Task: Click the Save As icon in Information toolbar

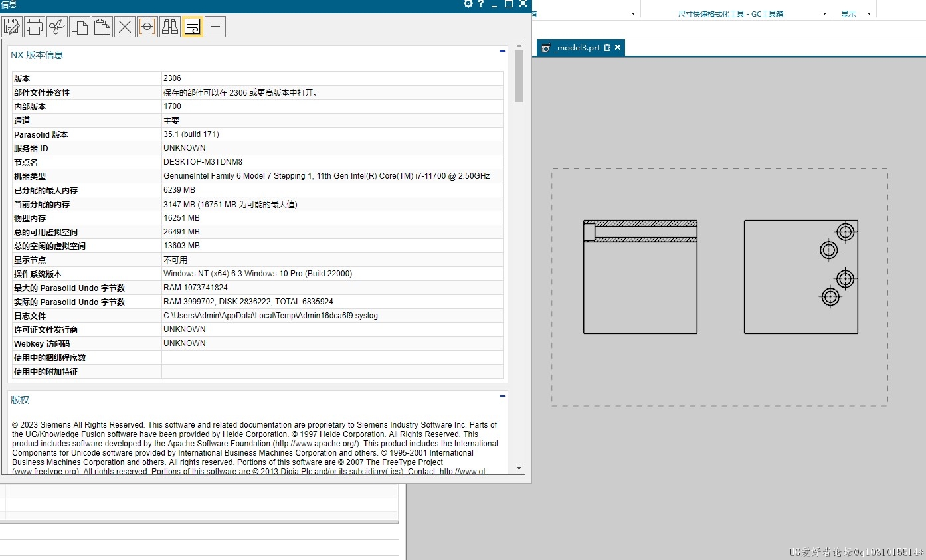Action: click(12, 27)
